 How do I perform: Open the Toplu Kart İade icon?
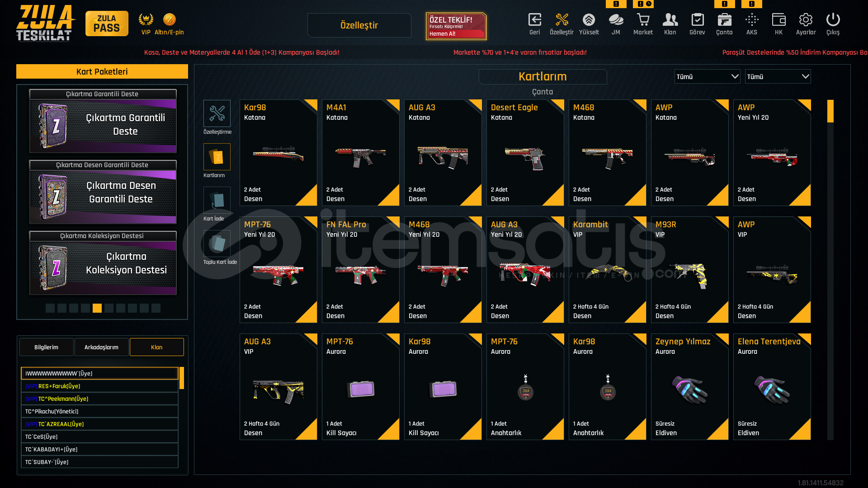pos(217,243)
